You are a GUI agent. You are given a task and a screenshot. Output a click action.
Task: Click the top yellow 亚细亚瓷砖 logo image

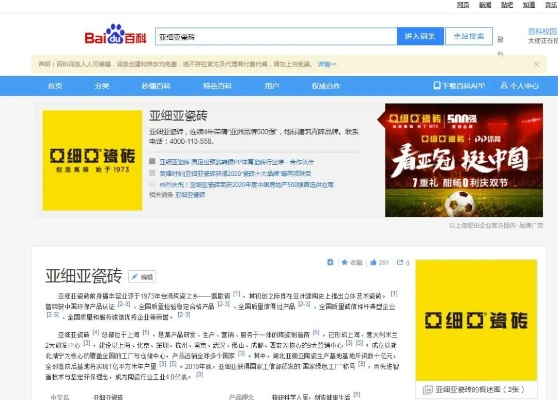(x=92, y=160)
